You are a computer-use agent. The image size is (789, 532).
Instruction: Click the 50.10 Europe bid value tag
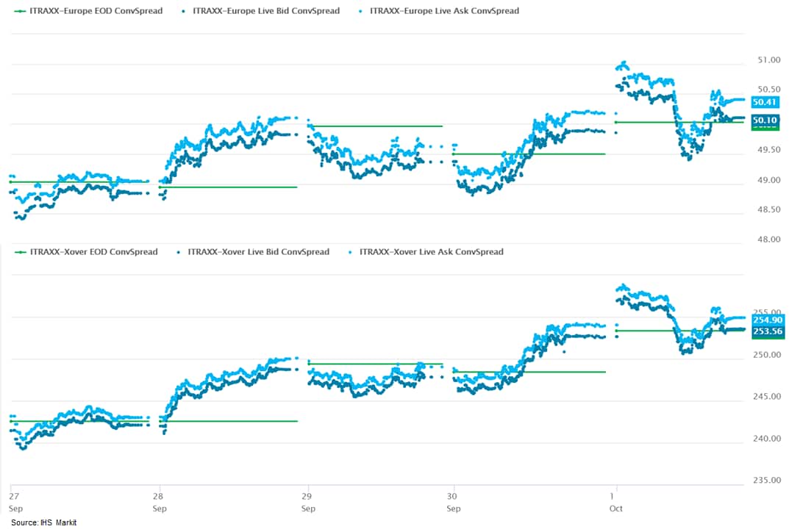(x=765, y=120)
